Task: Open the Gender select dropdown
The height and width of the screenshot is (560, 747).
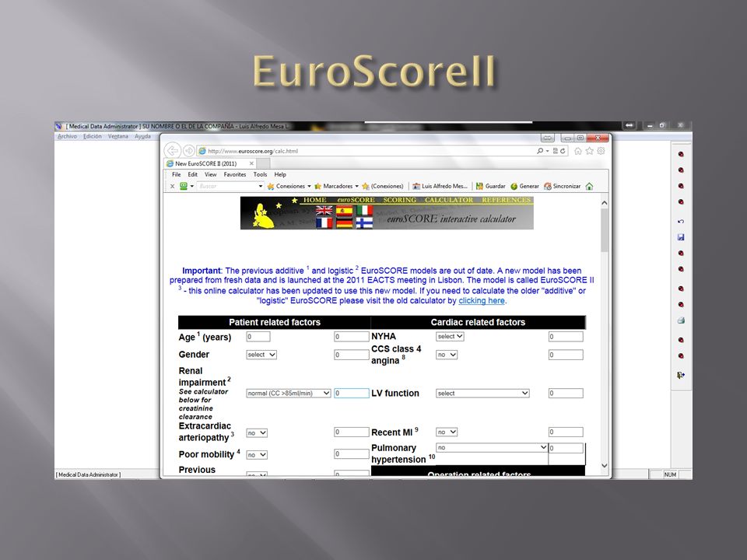Action: (261, 355)
